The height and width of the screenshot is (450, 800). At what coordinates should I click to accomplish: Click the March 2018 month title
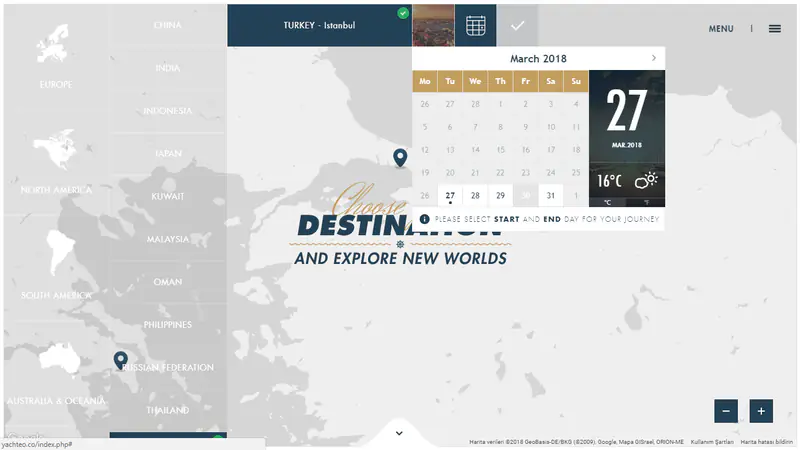click(538, 59)
